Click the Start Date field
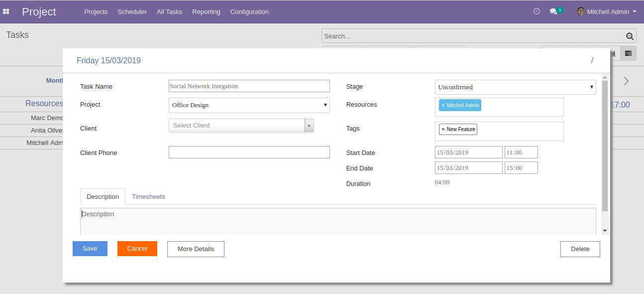Screen dimensions: 644x294 click(x=469, y=152)
